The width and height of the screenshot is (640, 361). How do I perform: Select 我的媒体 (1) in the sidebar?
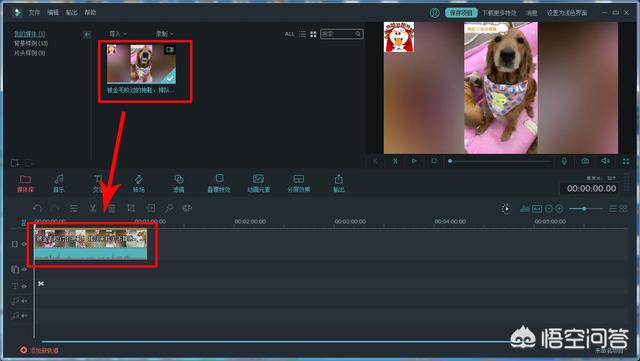30,34
